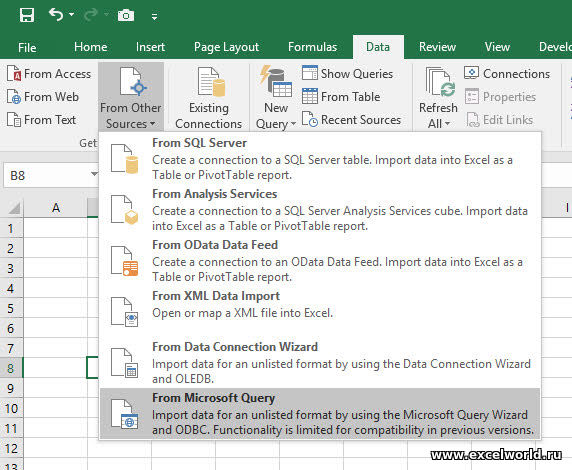
Task: Click Show Queries icon
Action: click(x=310, y=73)
